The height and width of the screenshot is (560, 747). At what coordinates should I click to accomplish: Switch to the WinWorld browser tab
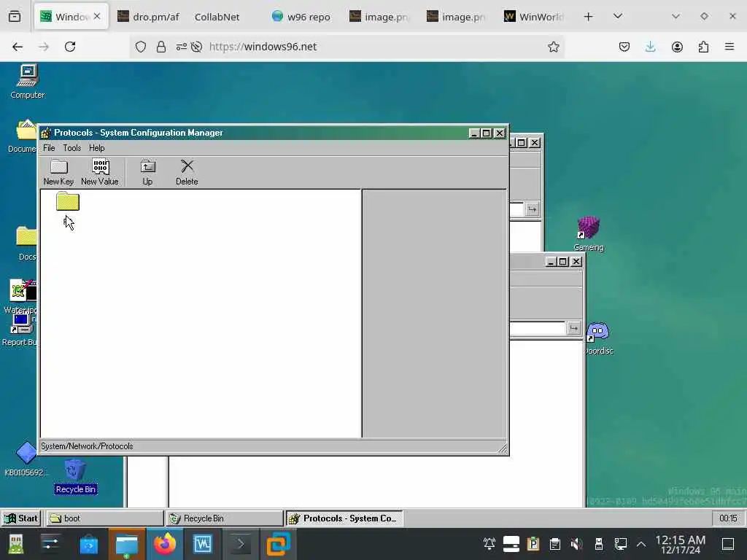tap(535, 17)
